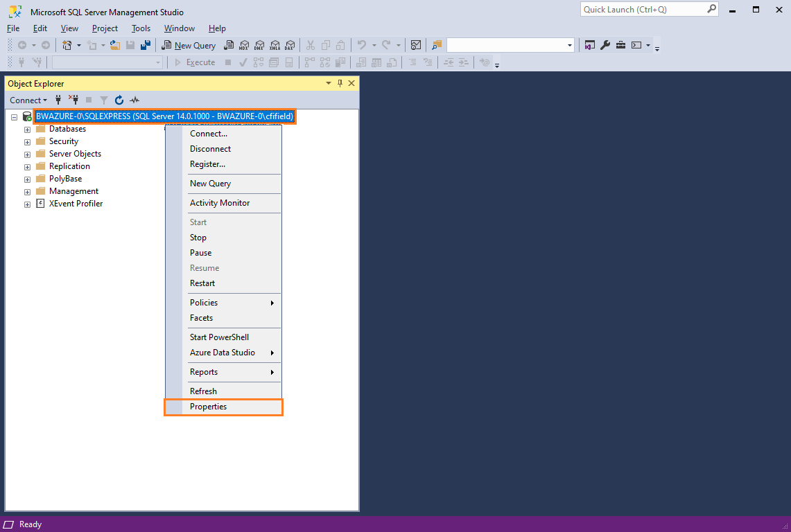Screen dimensions: 791x532
Task: Select Properties from the context menu
Action: (207, 407)
